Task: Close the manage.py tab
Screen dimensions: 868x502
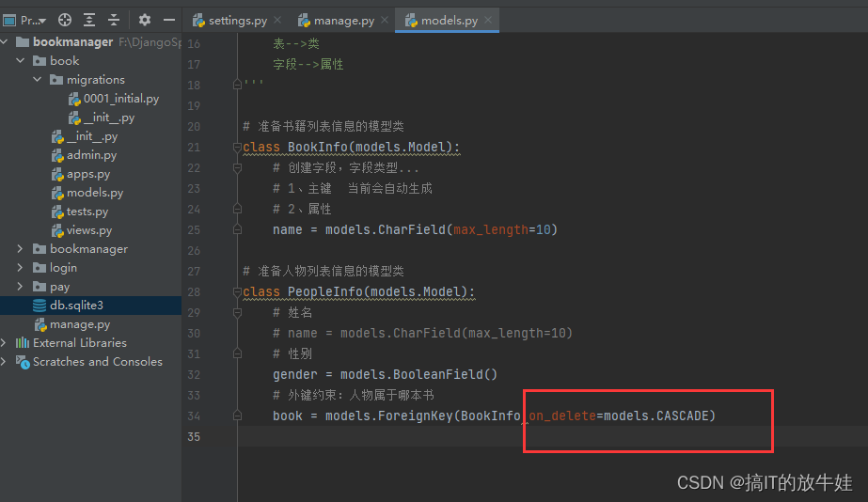Action: (385, 20)
